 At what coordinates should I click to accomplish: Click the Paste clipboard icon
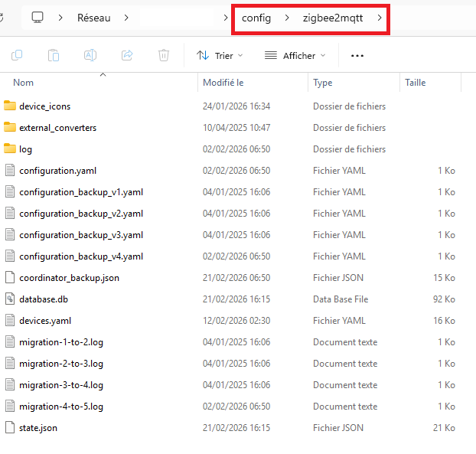tap(54, 55)
